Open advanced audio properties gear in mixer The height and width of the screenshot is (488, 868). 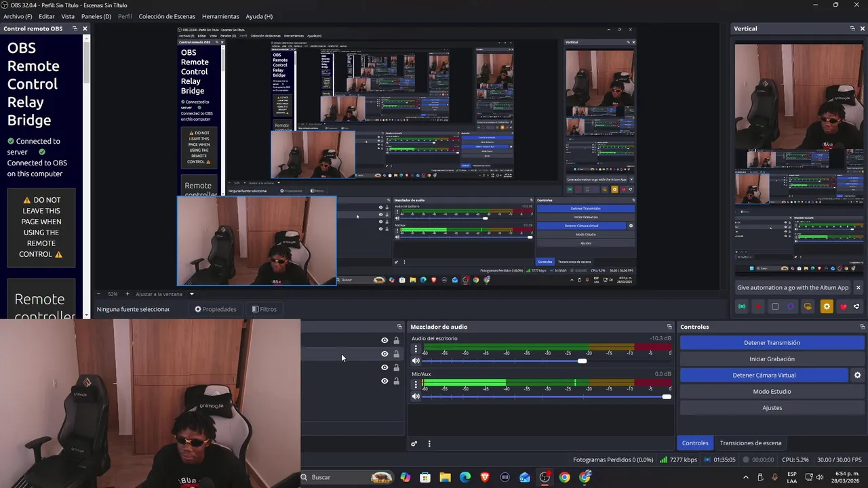coord(414,444)
